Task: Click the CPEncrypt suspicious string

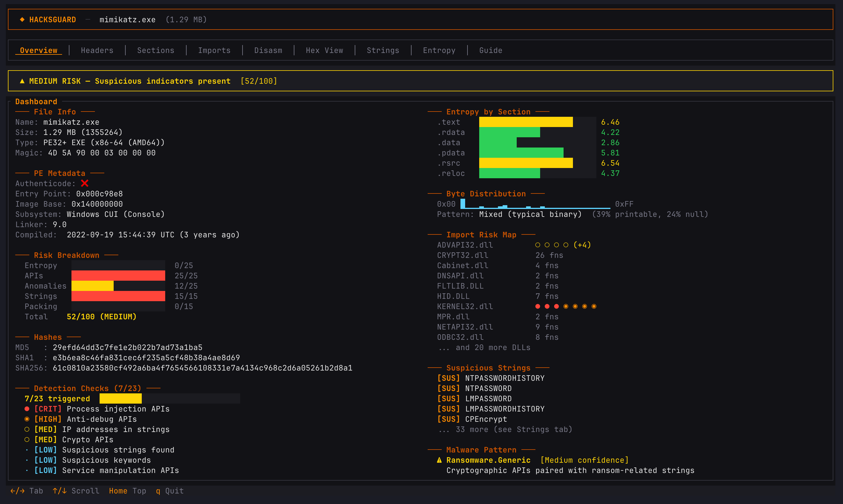Action: coord(486,419)
